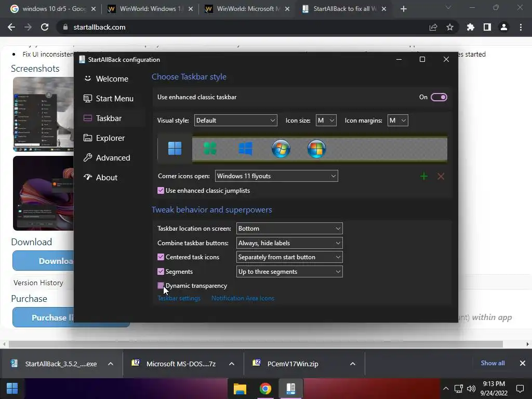
Task: Click the address bar with startallback.com
Action: click(242, 27)
